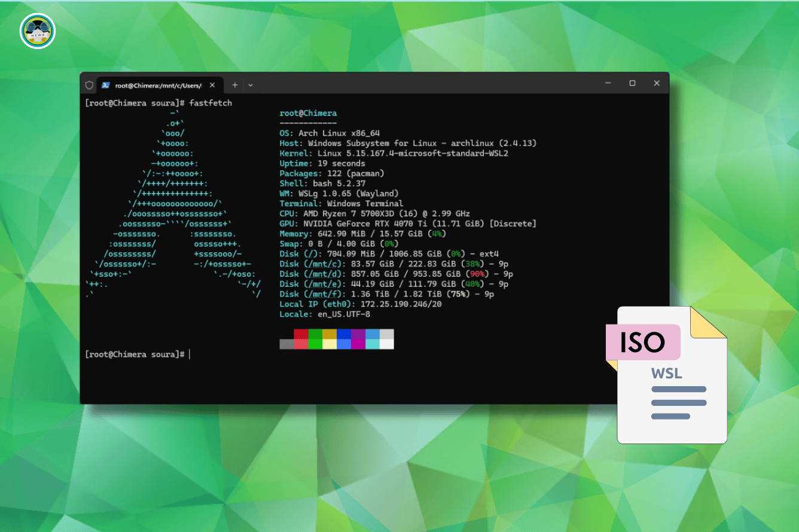Click the dark red color block
Viewport: 799px width, 532px height.
[x=301, y=334]
